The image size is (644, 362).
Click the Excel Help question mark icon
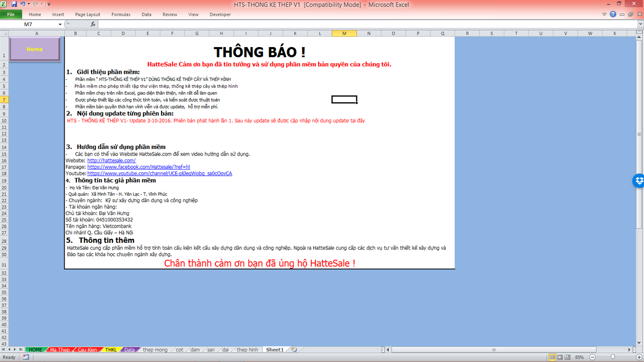pos(613,15)
